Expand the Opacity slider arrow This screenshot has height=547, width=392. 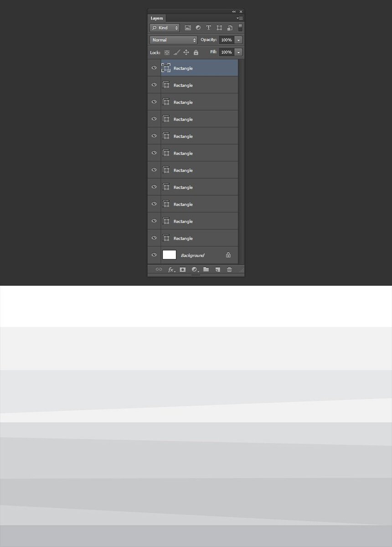tap(239, 40)
